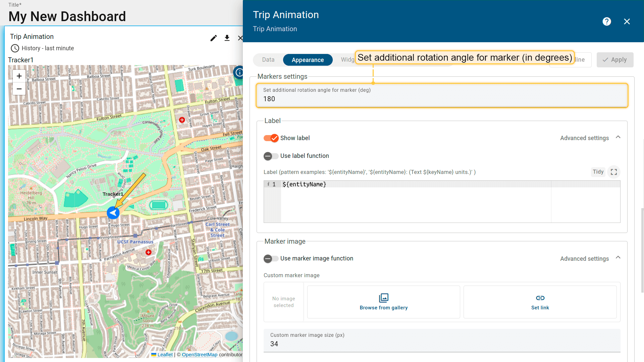Open the info icon at map corner
Screen dimensions: 644x362
click(x=239, y=72)
